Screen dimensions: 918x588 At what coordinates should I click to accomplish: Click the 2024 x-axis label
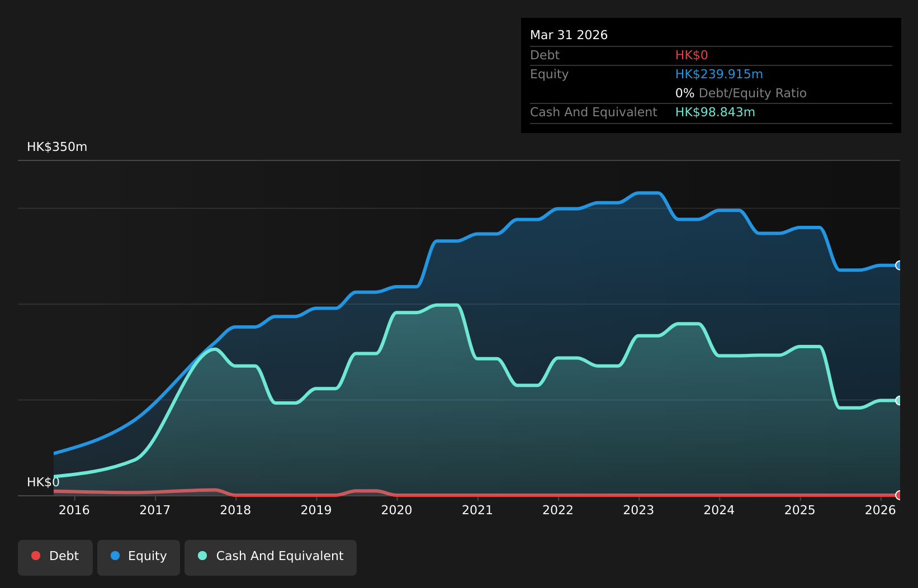tap(719, 510)
